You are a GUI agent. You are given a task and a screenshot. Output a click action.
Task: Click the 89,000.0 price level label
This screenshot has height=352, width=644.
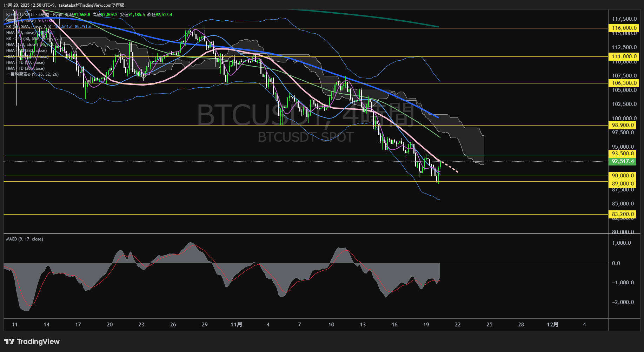tap(623, 183)
